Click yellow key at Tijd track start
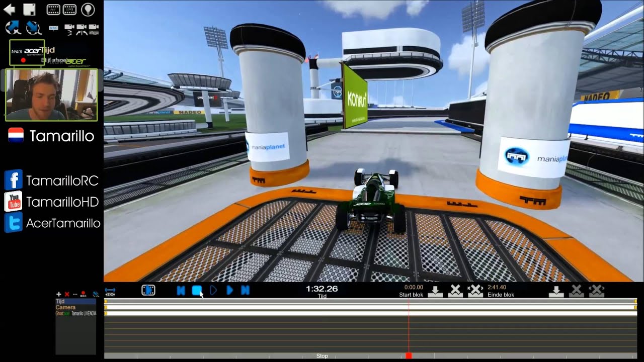Image resolution: width=644 pixels, height=362 pixels. 106,301
